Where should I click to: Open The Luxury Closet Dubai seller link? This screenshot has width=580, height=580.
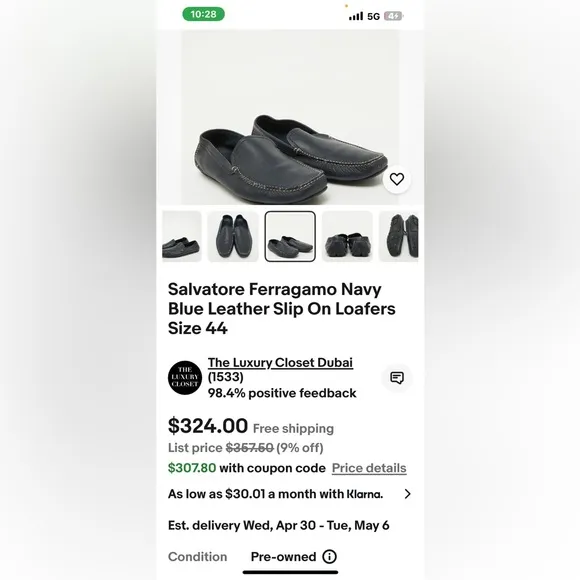(x=280, y=363)
